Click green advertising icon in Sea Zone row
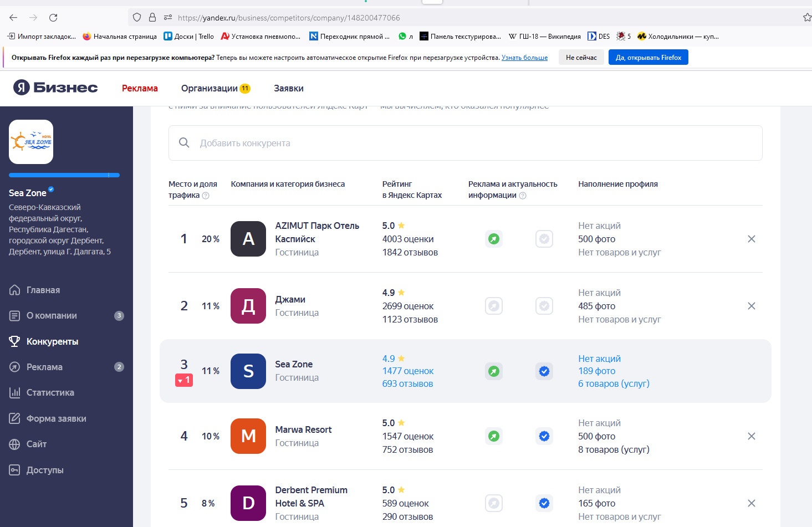 [x=494, y=371]
